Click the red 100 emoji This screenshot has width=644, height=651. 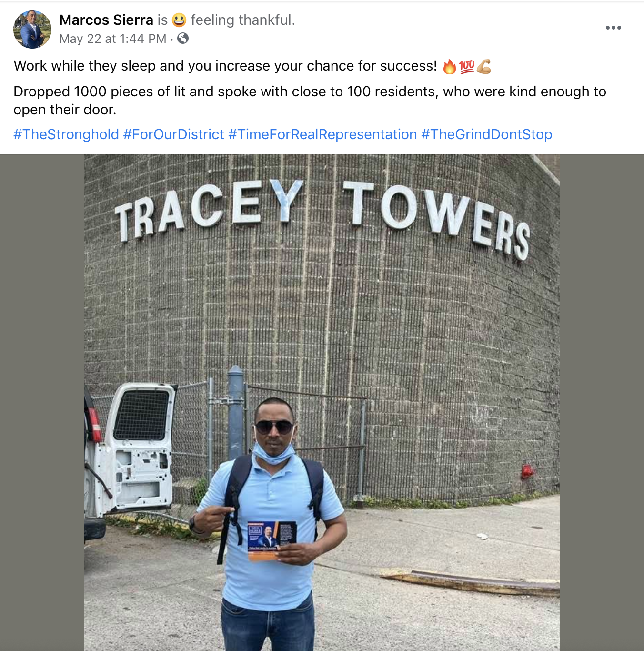[467, 67]
